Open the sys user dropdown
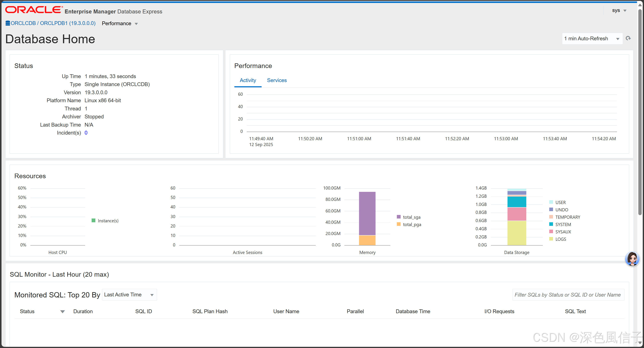 619,10
